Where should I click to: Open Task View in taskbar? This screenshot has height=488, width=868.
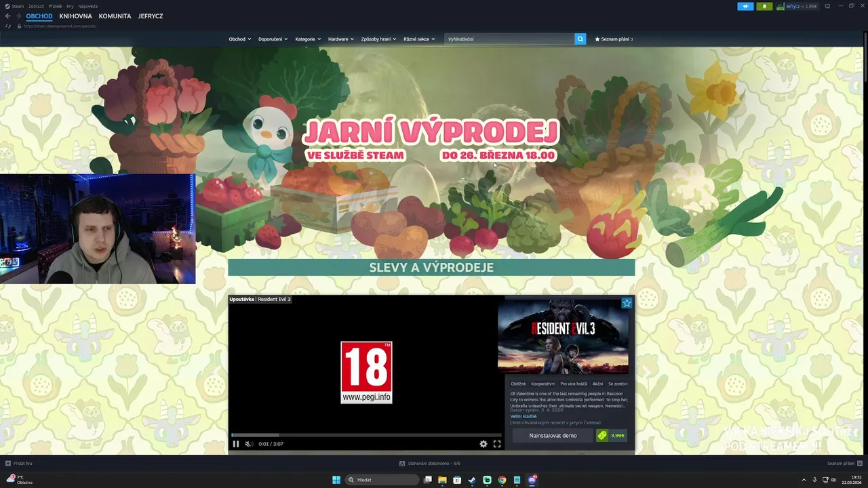tap(428, 480)
